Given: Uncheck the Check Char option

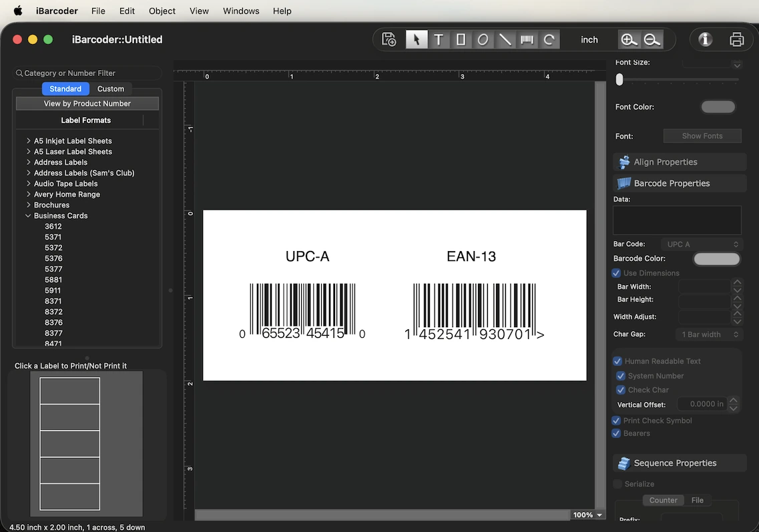Looking at the screenshot, I should (621, 390).
